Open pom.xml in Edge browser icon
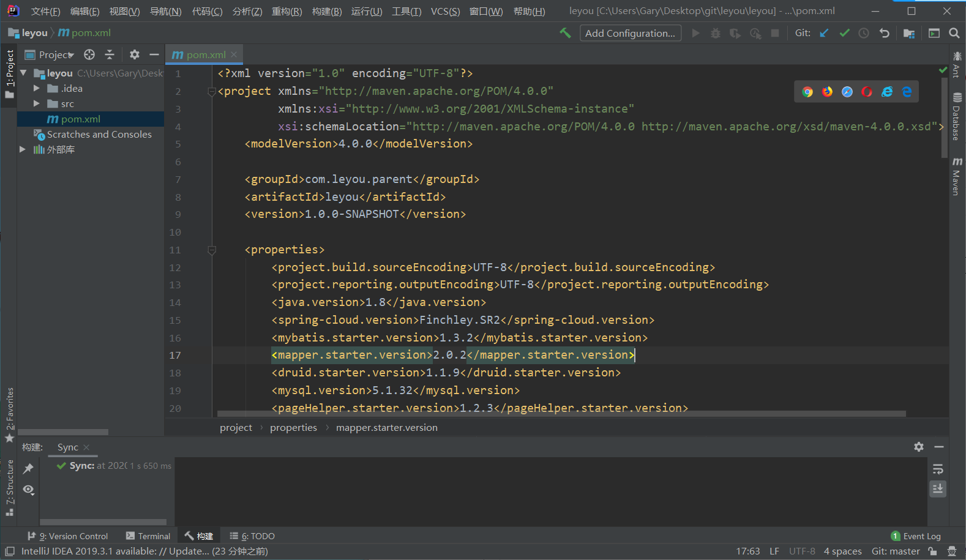This screenshot has width=966, height=560. tap(907, 92)
